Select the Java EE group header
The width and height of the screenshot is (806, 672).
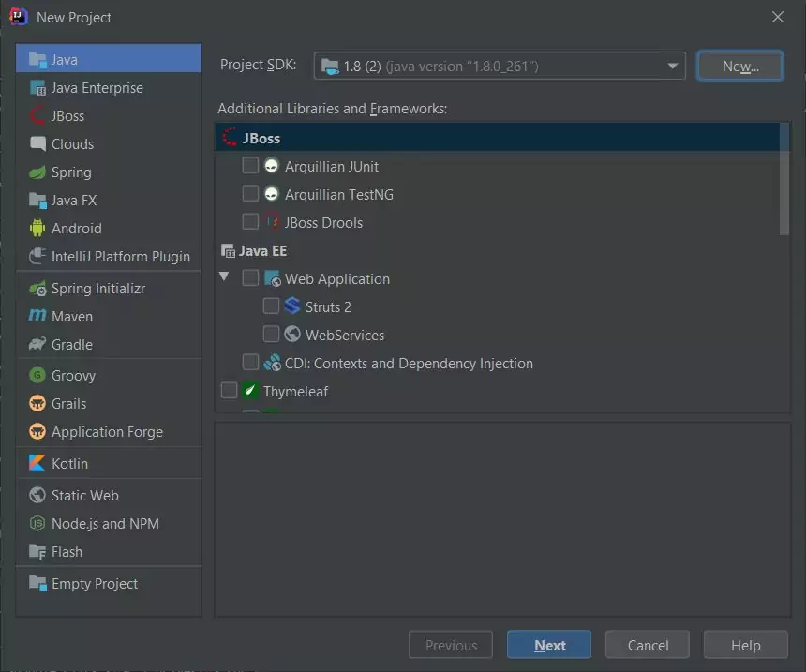(497, 250)
